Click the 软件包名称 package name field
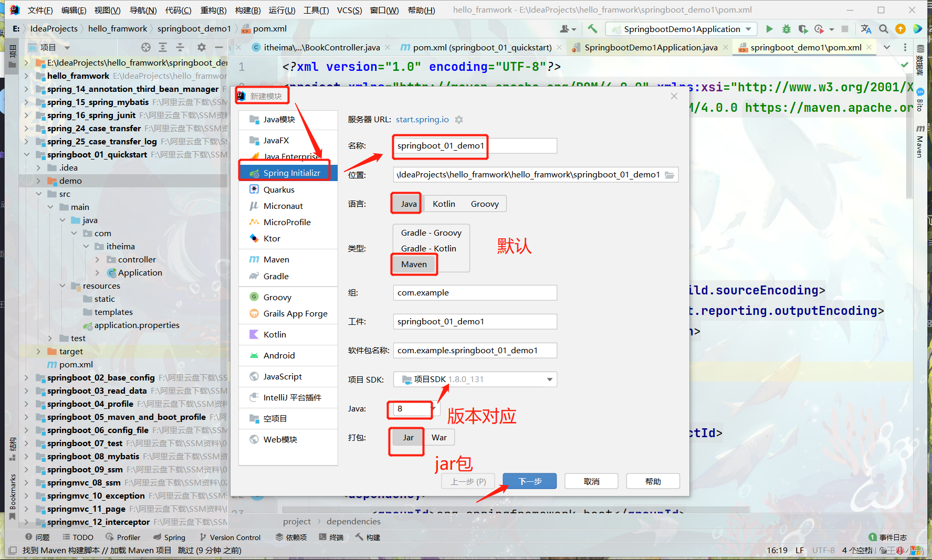This screenshot has width=932, height=560. (x=475, y=350)
